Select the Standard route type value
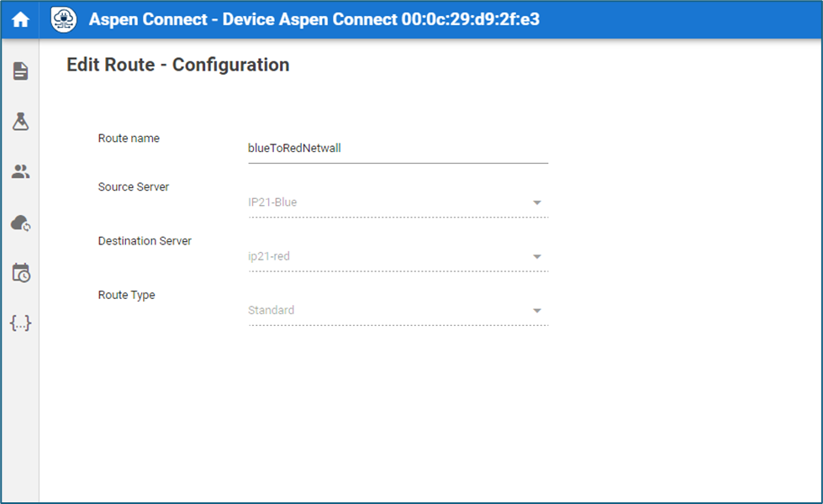This screenshot has height=504, width=823. click(271, 310)
